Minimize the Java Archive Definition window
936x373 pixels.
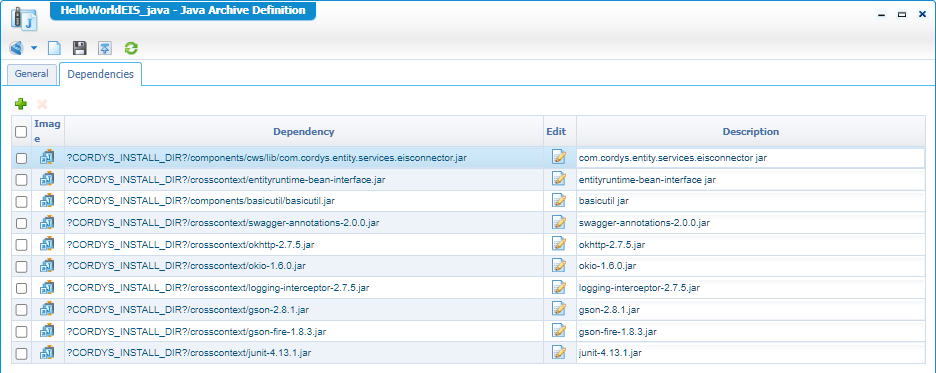click(x=882, y=15)
